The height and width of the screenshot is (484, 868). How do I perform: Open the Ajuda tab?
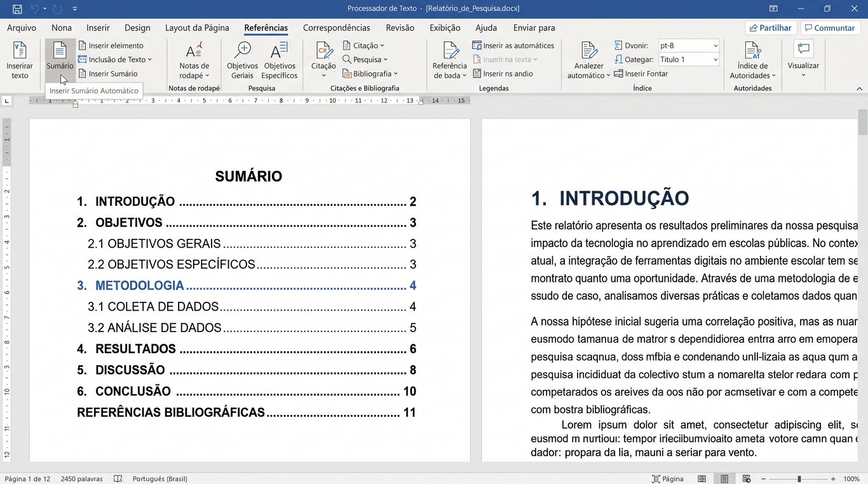tap(486, 28)
